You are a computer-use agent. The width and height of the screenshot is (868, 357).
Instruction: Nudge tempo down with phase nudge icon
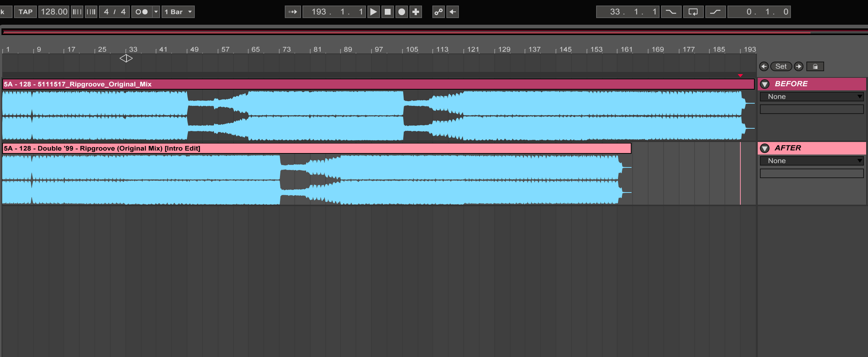pyautogui.click(x=77, y=12)
